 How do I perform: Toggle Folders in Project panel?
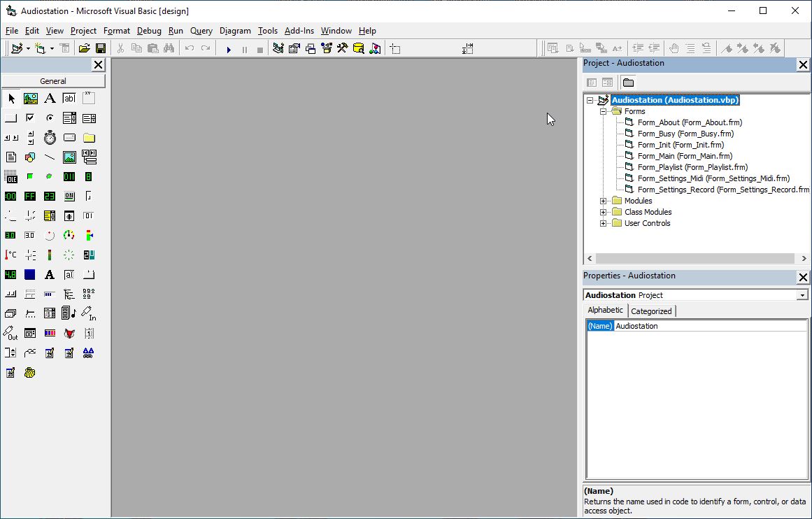point(628,83)
